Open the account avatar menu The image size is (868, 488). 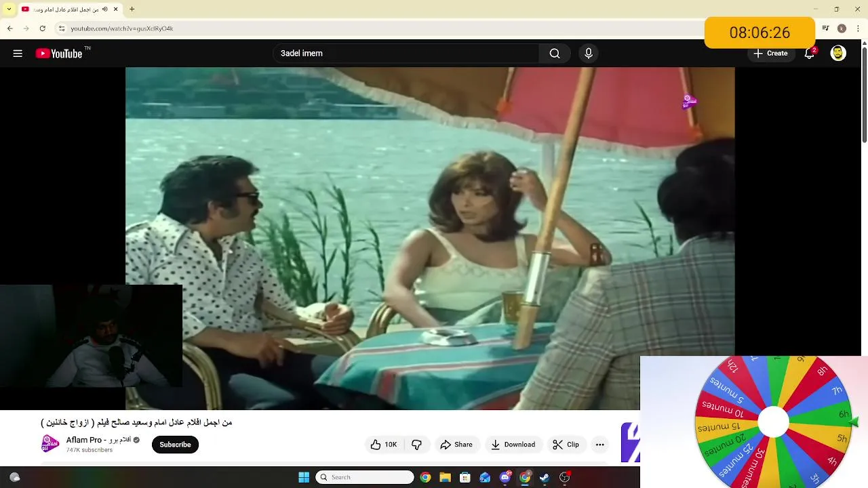point(838,54)
